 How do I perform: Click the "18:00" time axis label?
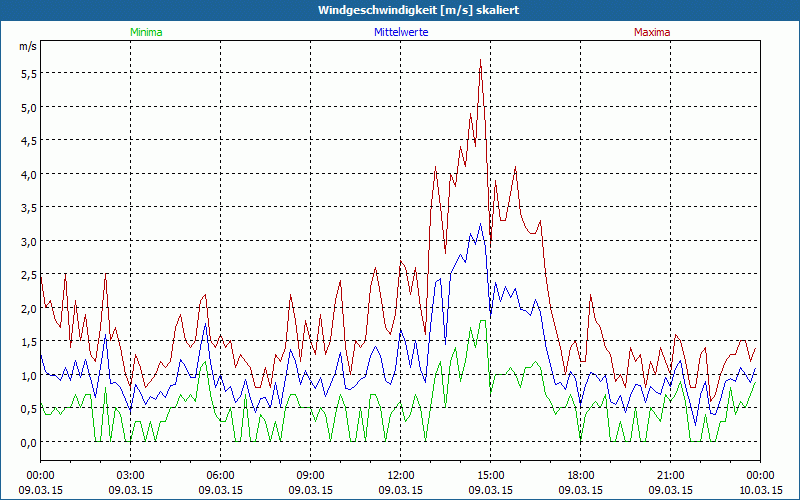pyautogui.click(x=581, y=476)
